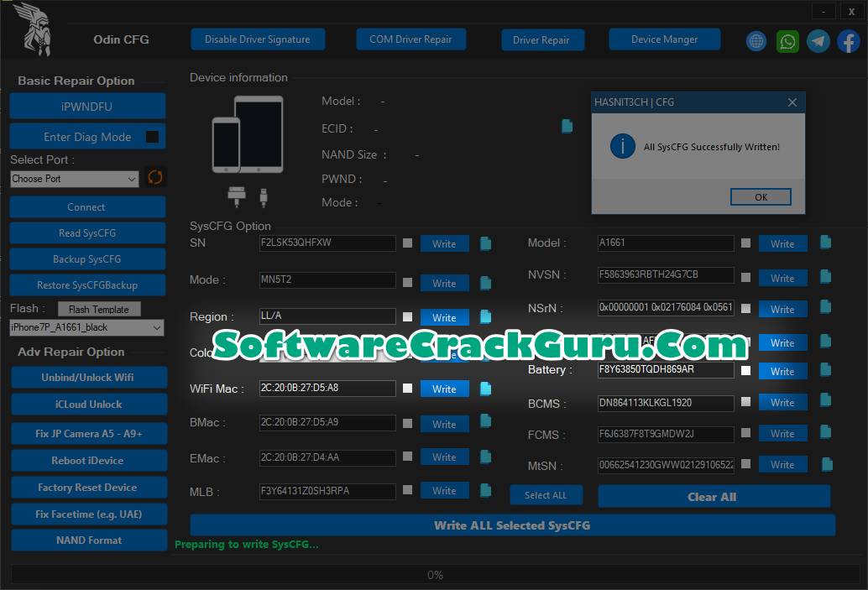Check the EMac field checkbox
Screen dimensions: 868x590
[x=407, y=456]
